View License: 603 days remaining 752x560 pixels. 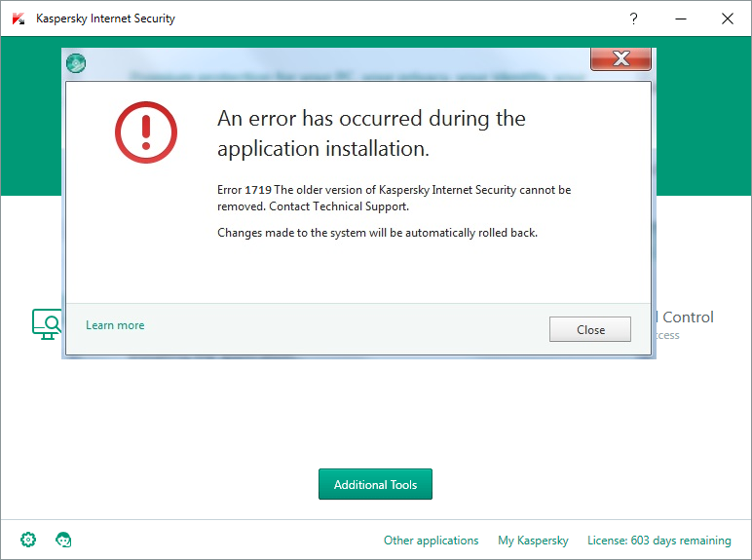click(658, 541)
